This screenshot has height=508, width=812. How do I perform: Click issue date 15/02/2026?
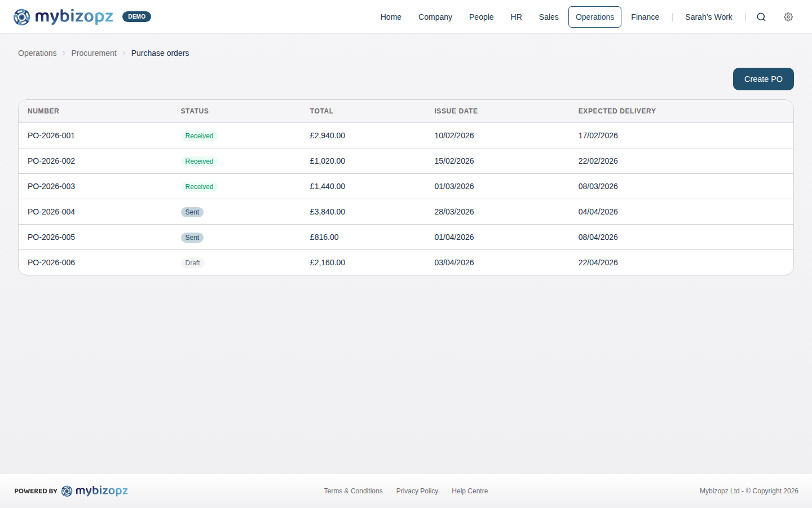click(454, 161)
